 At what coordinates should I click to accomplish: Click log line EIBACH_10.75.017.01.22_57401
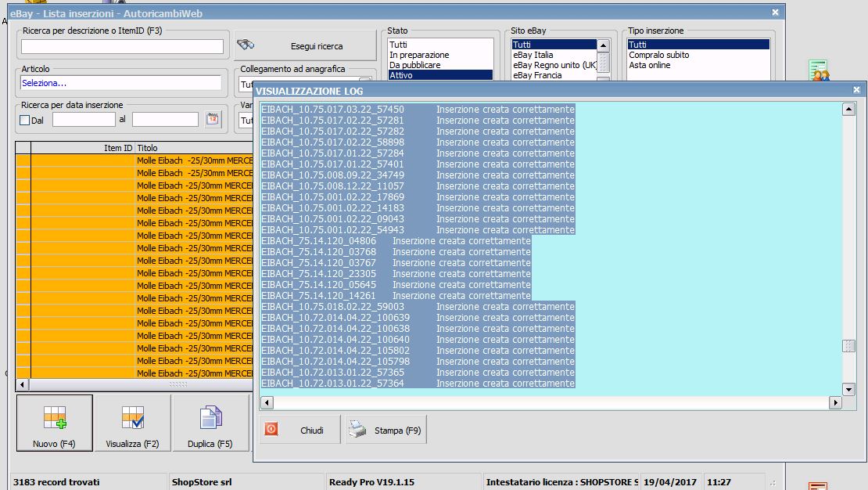418,164
